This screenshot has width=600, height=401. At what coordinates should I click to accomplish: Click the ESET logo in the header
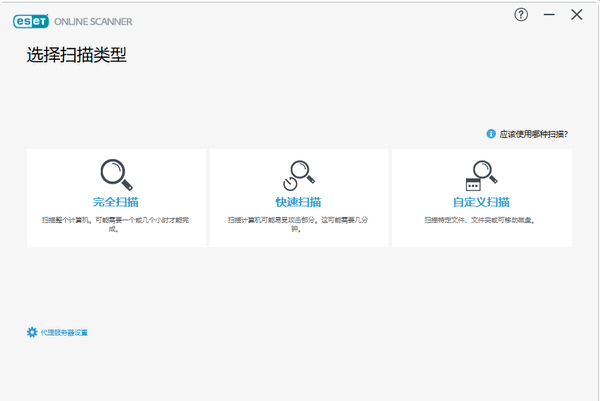tap(31, 21)
